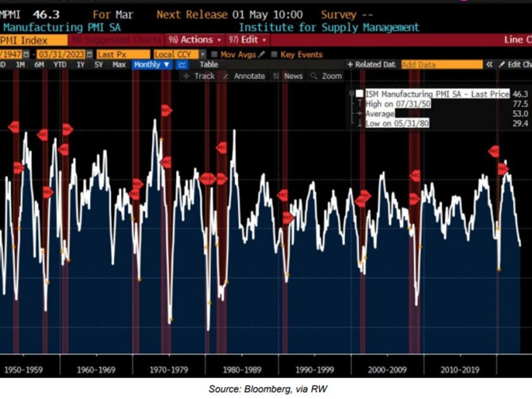Click the 1990-1999 axis label
Screen dimensions: 532x399
(315, 370)
